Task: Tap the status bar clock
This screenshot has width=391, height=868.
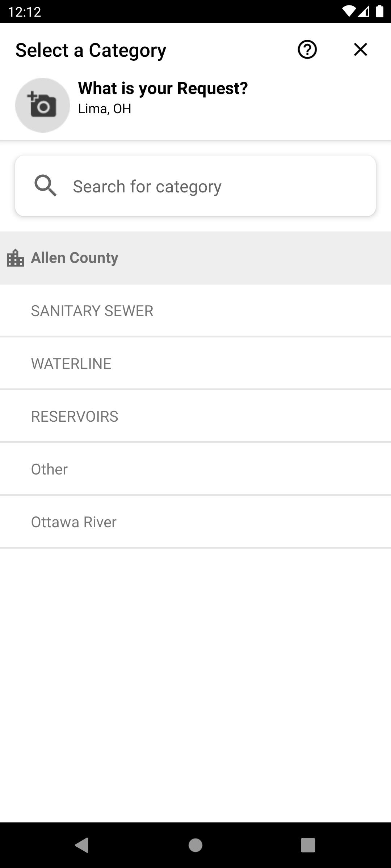Action: 24,12
